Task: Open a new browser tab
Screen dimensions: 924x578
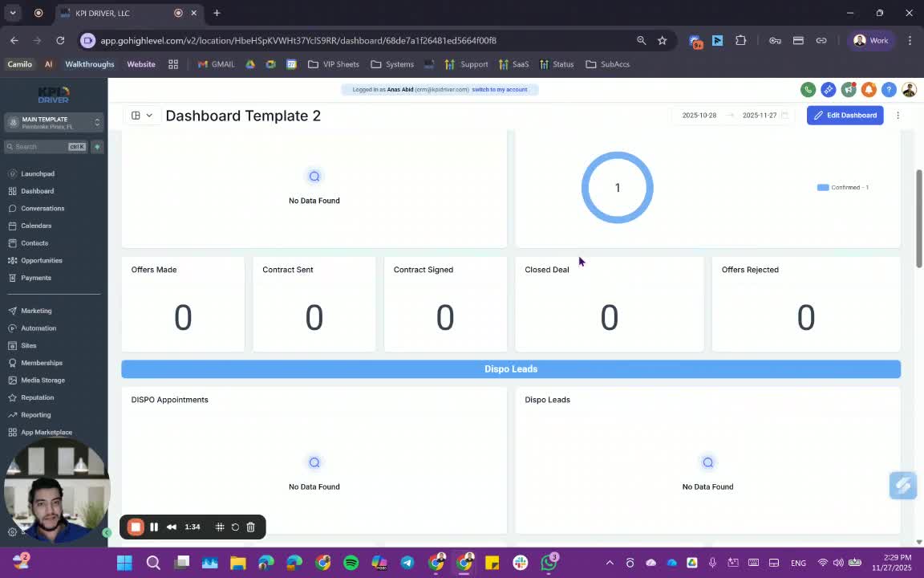Action: click(x=217, y=13)
